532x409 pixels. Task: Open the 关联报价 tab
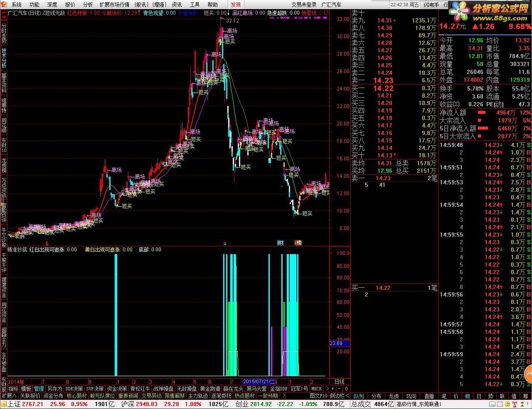30,396
